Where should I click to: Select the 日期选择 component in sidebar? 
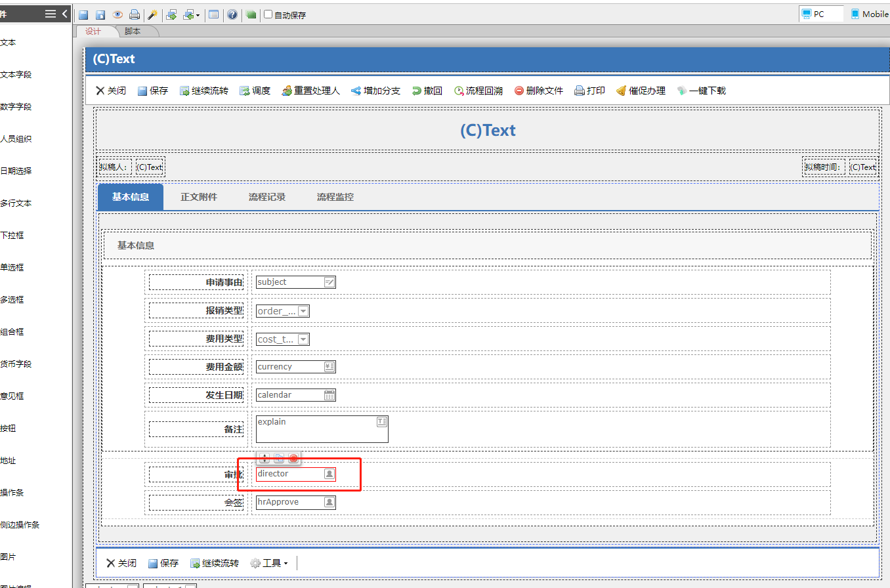click(16, 171)
